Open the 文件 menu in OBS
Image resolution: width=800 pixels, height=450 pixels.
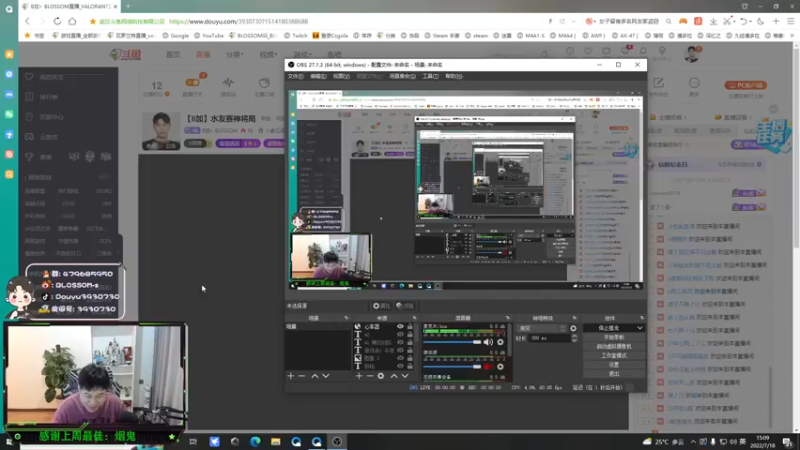pos(295,76)
